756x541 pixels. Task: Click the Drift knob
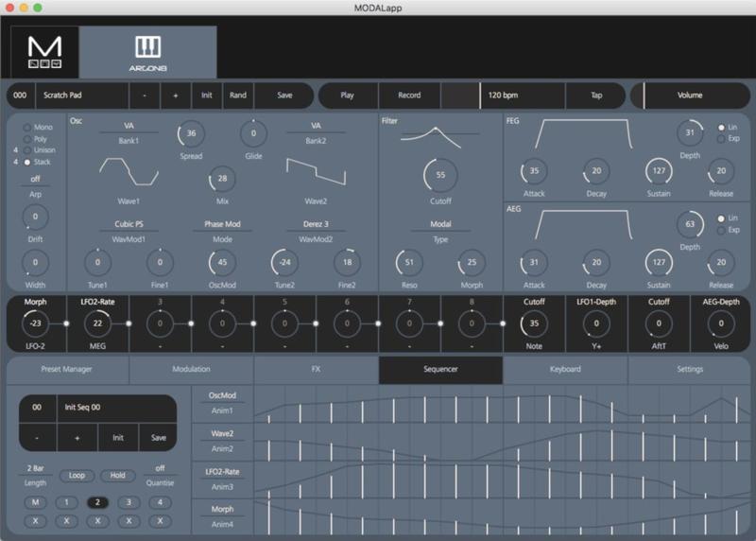tap(35, 217)
